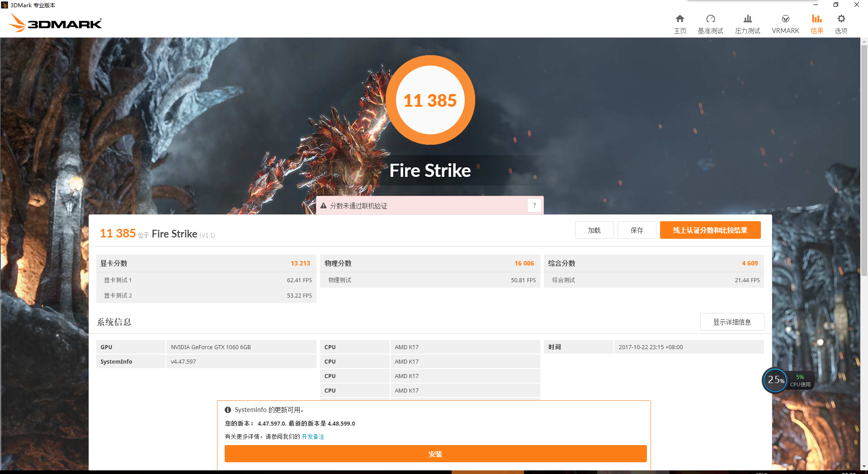Click the 系统信息 section heading

[x=114, y=322]
